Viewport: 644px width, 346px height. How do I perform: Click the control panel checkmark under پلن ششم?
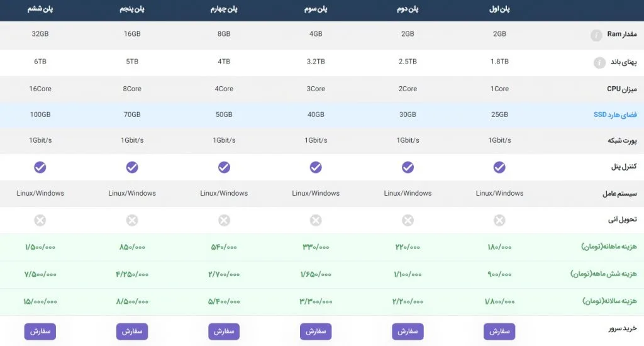click(40, 167)
